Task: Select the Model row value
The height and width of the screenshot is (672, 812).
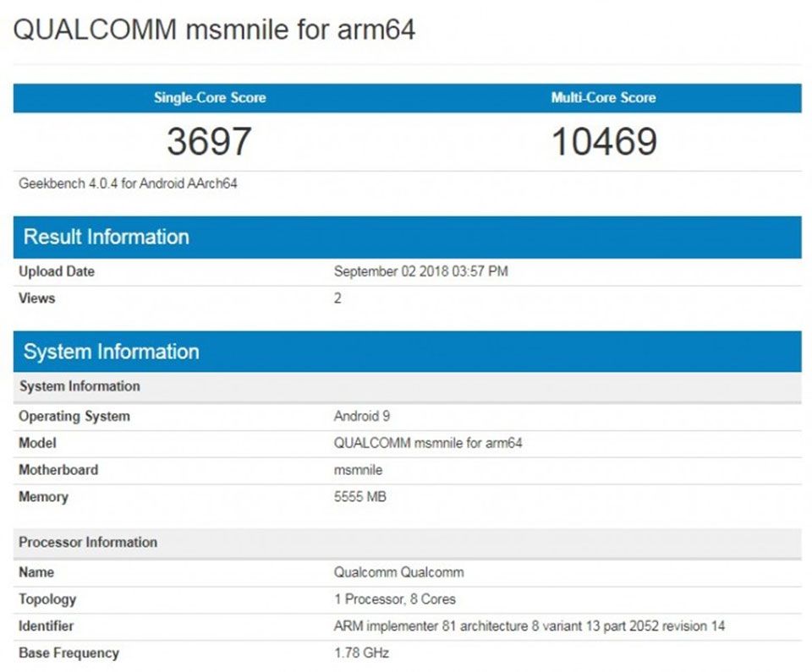Action: tap(428, 443)
